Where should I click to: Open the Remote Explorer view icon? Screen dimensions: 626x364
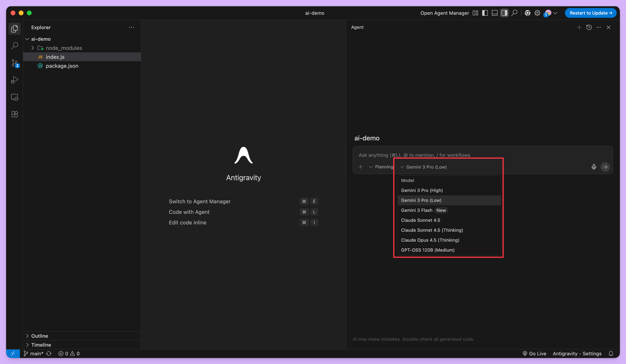pyautogui.click(x=14, y=97)
